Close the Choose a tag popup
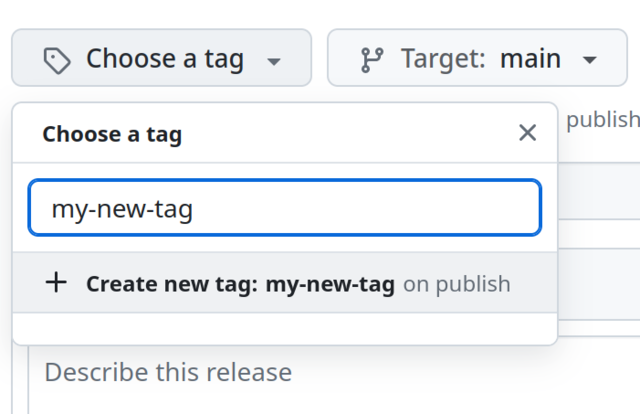 coord(527,133)
